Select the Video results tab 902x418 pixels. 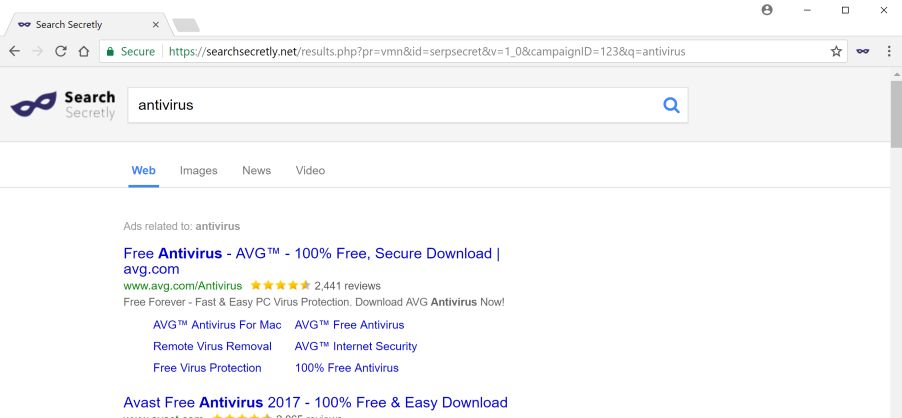[310, 171]
